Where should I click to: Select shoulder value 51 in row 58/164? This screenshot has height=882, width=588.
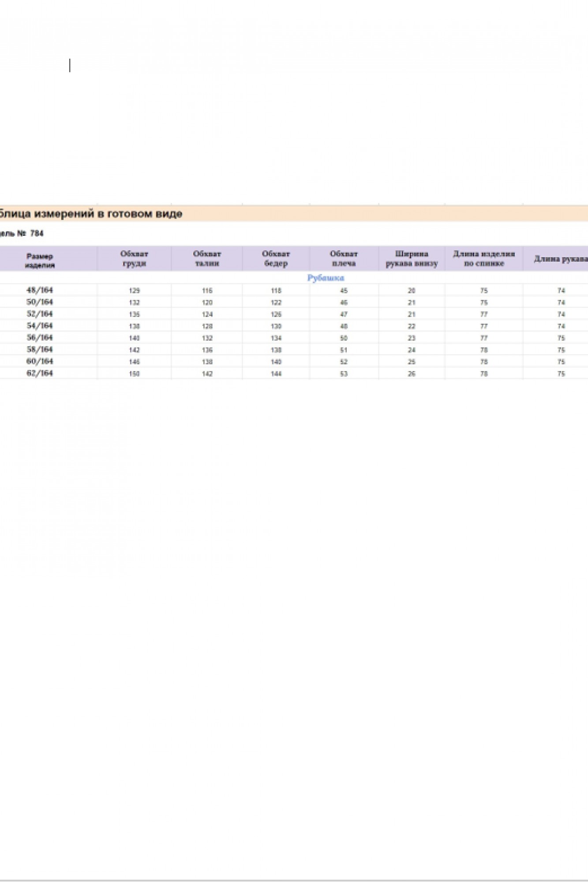344,350
